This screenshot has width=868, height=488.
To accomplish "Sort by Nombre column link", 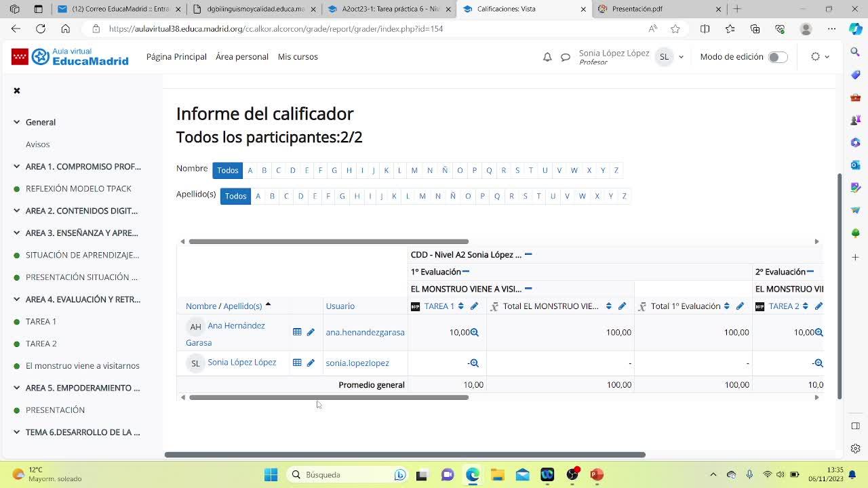I will [x=201, y=306].
